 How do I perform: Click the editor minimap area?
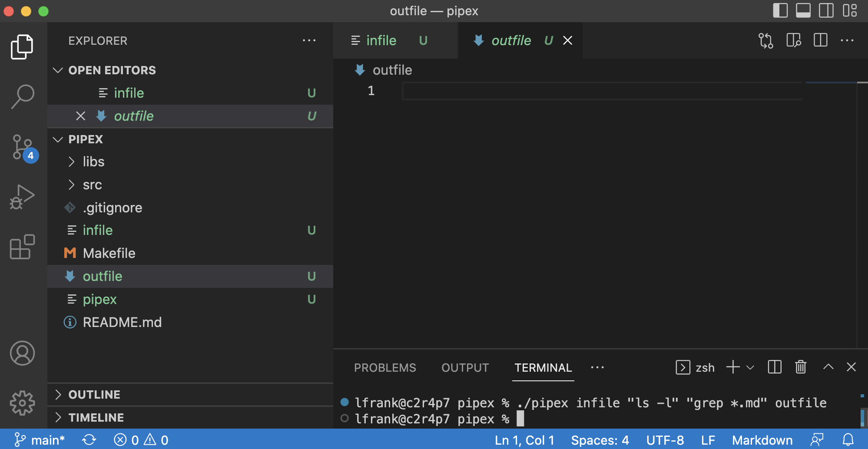(x=831, y=215)
